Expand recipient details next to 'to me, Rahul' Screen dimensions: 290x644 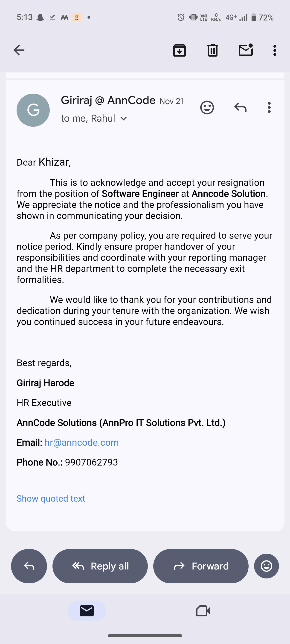124,118
